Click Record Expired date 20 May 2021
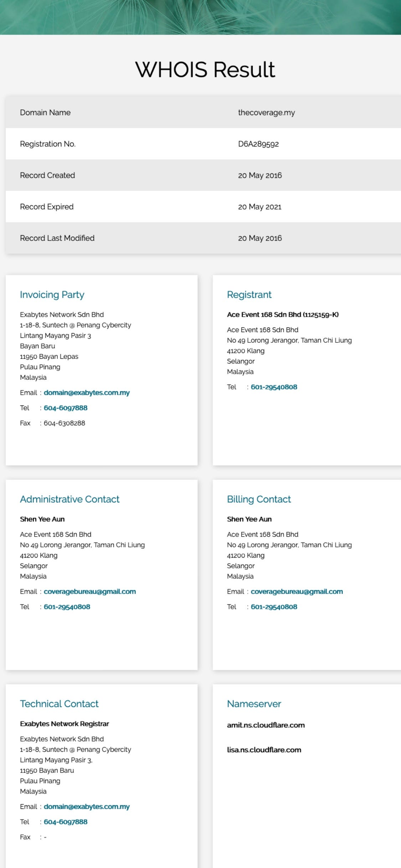This screenshot has width=401, height=868. (260, 207)
